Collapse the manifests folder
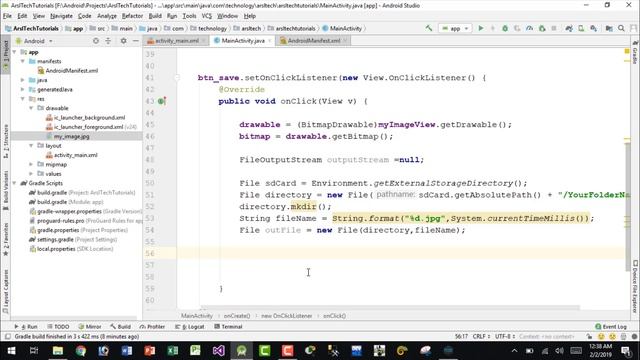 (x=23, y=61)
